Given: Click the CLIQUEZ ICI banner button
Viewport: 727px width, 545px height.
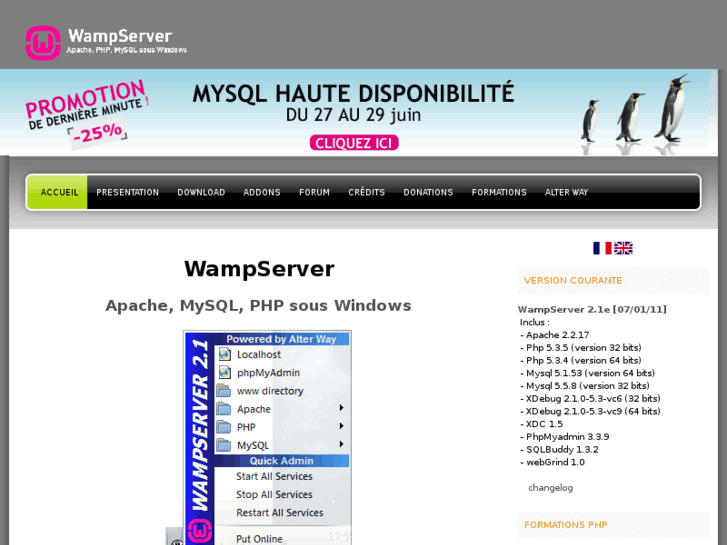Looking at the screenshot, I should point(354,143).
